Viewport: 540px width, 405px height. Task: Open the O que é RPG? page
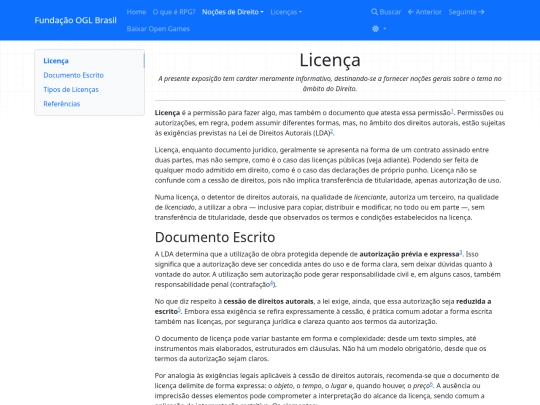[174, 12]
